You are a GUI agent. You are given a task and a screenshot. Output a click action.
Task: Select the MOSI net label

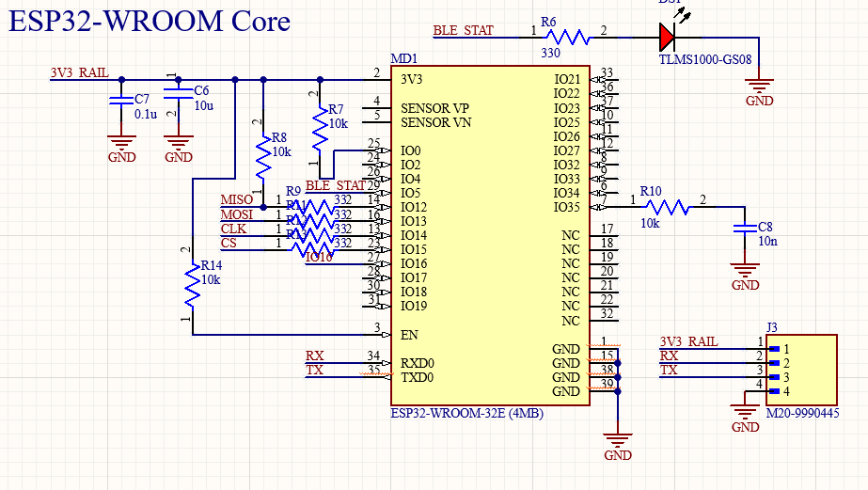[x=236, y=214]
